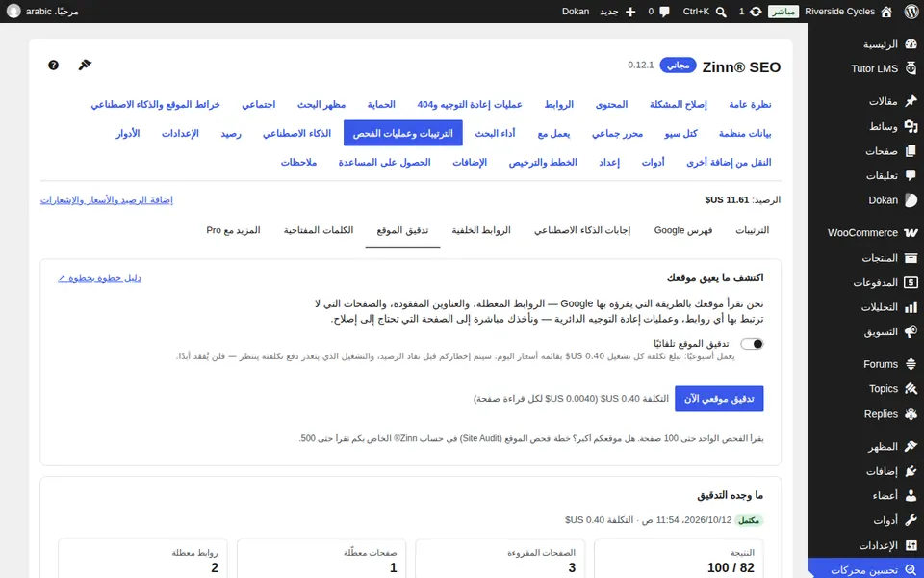This screenshot has width=924, height=578.
Task: Toggle automatic site audit switch
Action: click(x=752, y=344)
